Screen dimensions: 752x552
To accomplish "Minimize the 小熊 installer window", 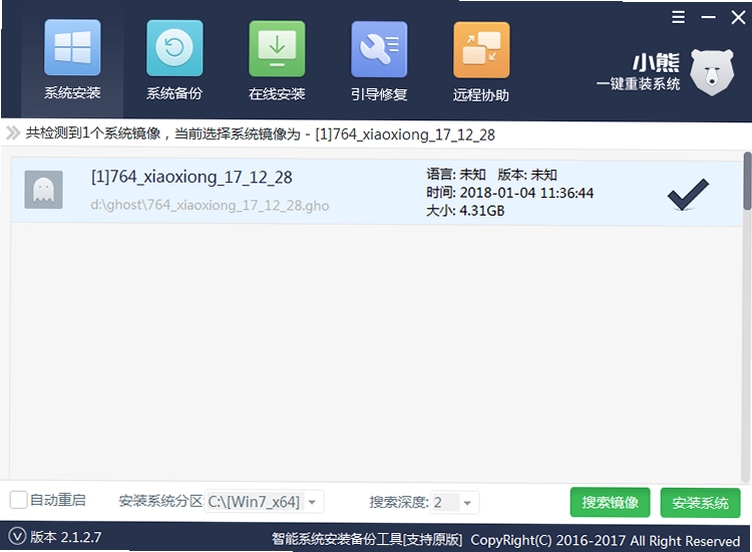I will [708, 17].
